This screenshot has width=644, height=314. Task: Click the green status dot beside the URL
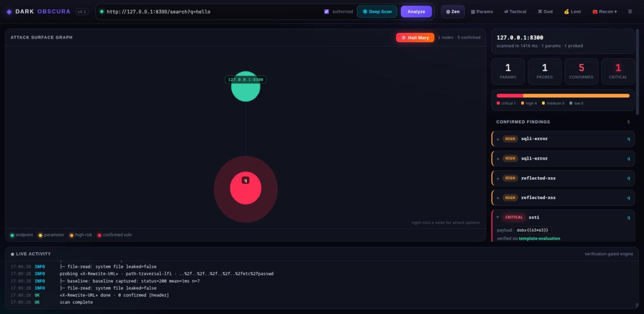[102, 11]
